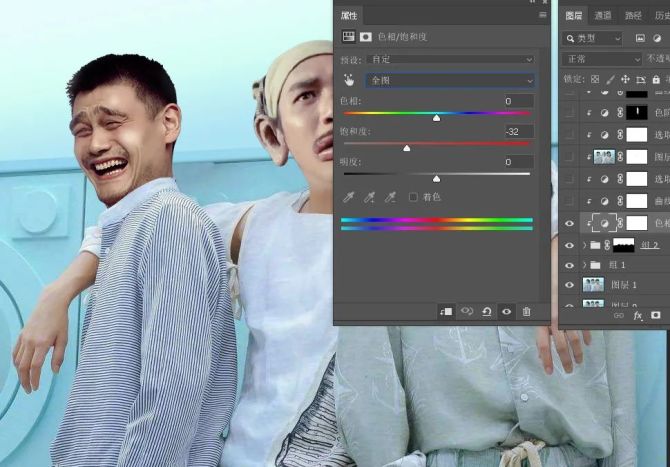Switch to the 路径 paths tab
The width and height of the screenshot is (670, 467).
pyautogui.click(x=633, y=16)
